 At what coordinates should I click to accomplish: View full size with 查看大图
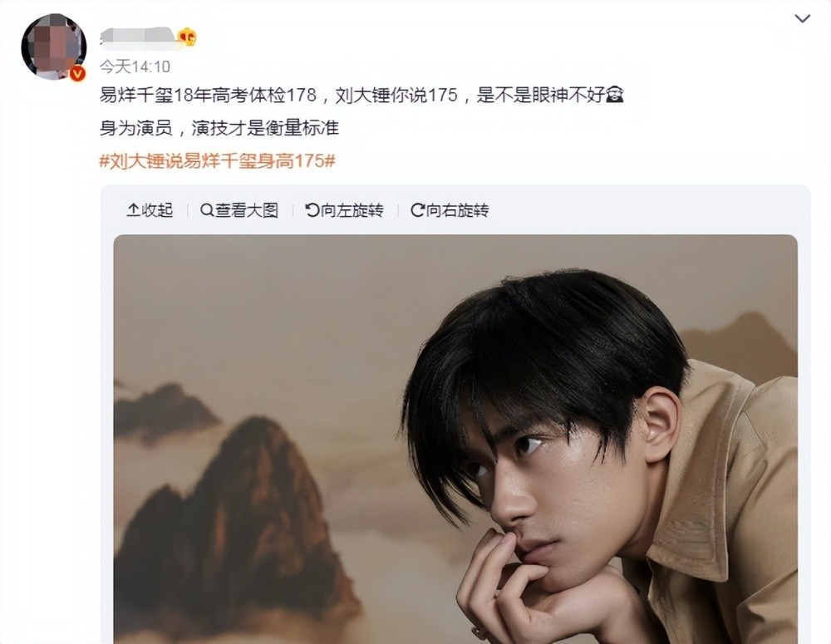coord(239,210)
